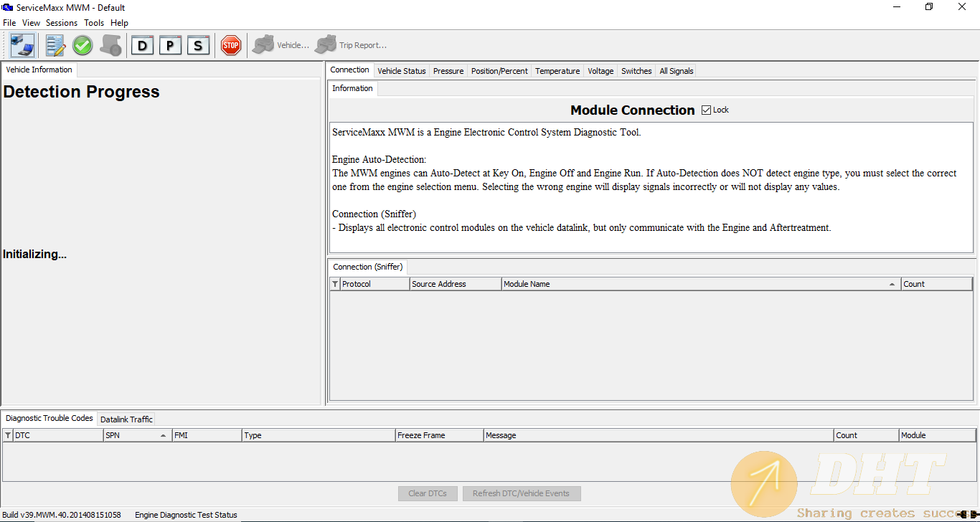The height and width of the screenshot is (522, 980).
Task: Click the filter icon in DTC table header
Action: click(8, 435)
